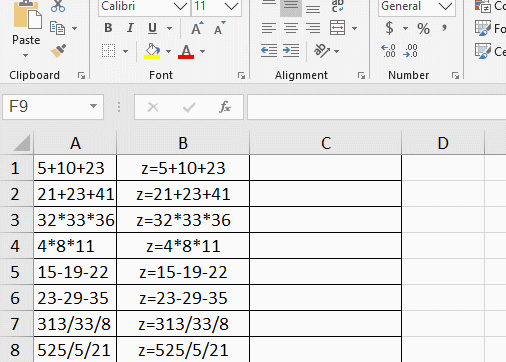The height and width of the screenshot is (362, 506).
Task: Open the Calibri font name dropdown
Action: pyautogui.click(x=180, y=6)
